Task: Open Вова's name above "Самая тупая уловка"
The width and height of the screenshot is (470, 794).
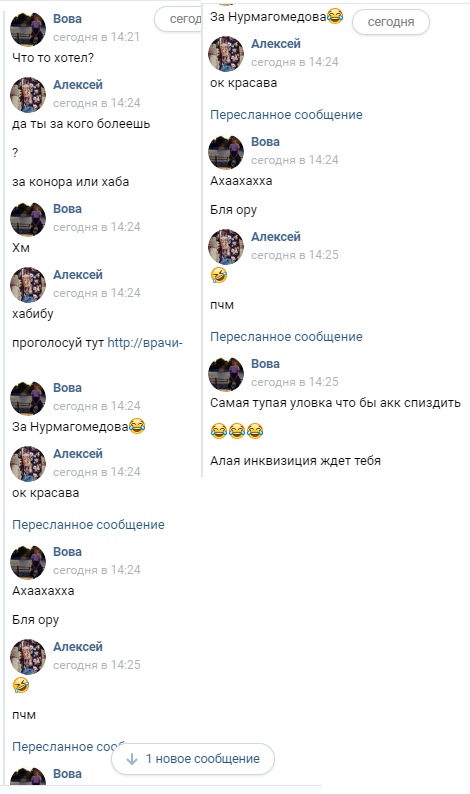Action: pyautogui.click(x=265, y=364)
